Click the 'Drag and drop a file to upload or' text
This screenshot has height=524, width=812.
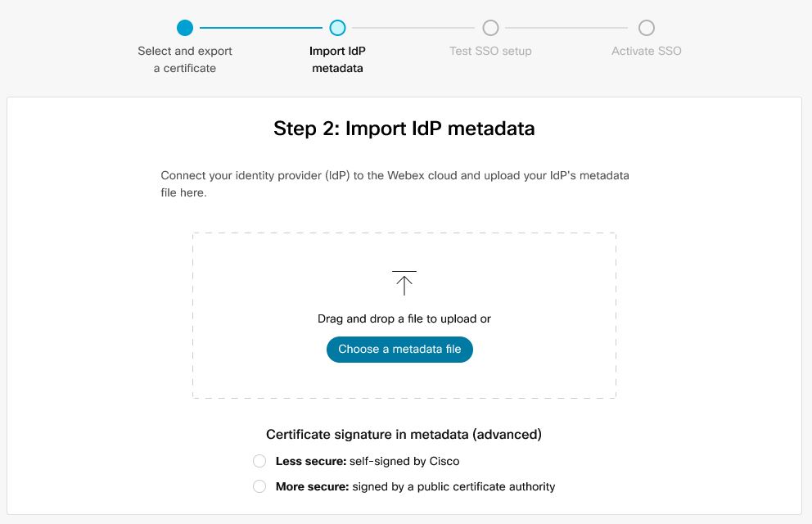[x=404, y=318]
